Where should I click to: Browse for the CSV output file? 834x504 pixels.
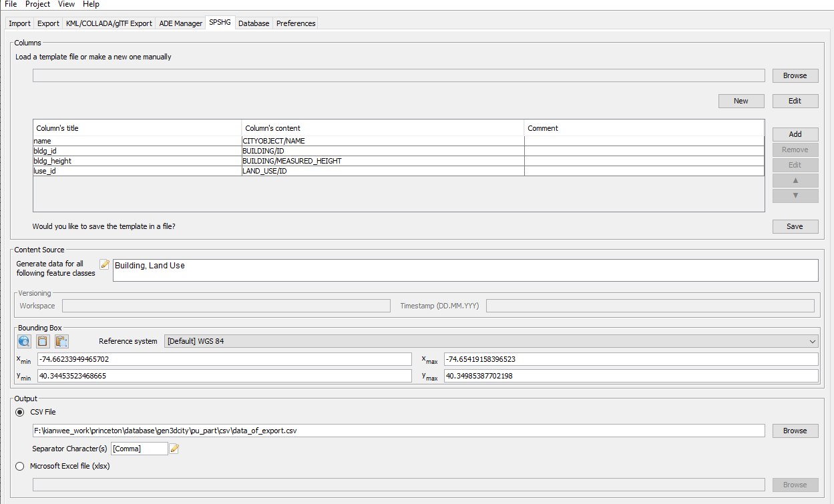tap(795, 431)
